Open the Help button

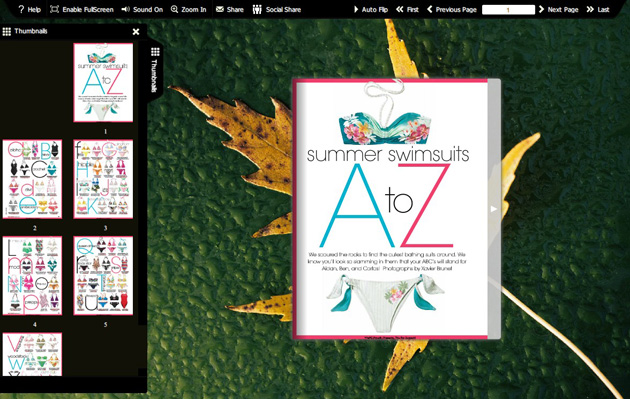pyautogui.click(x=29, y=9)
